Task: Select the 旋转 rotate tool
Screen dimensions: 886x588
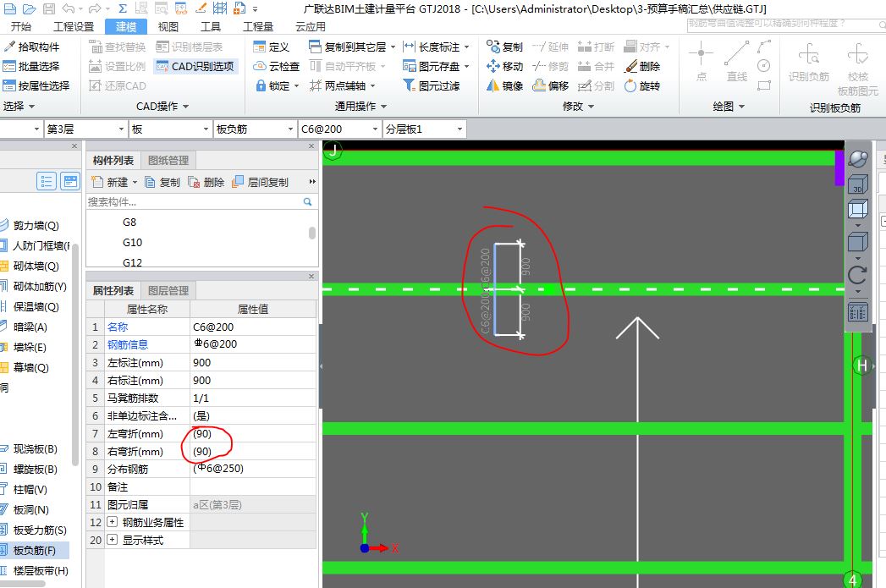Action: [x=642, y=85]
